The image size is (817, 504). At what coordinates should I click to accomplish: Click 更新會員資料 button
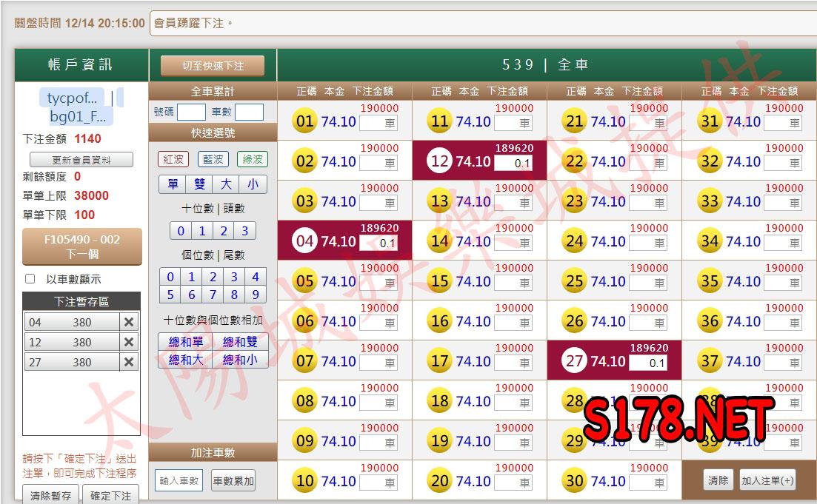click(81, 160)
